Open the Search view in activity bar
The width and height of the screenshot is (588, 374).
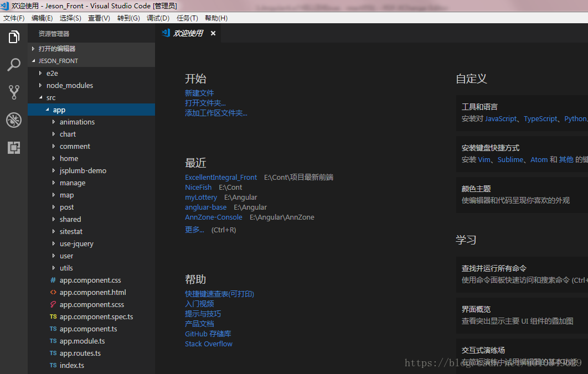14,65
